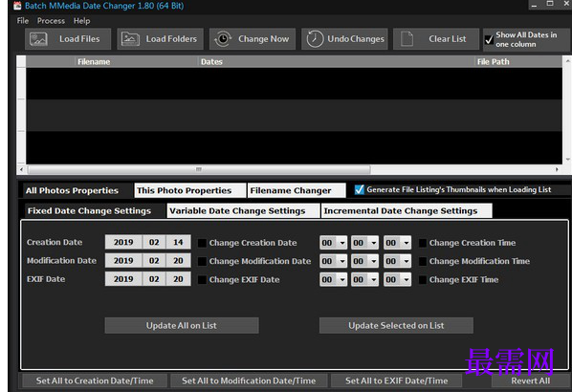Click Revert All button
This screenshot has width=572, height=392.
point(531,381)
